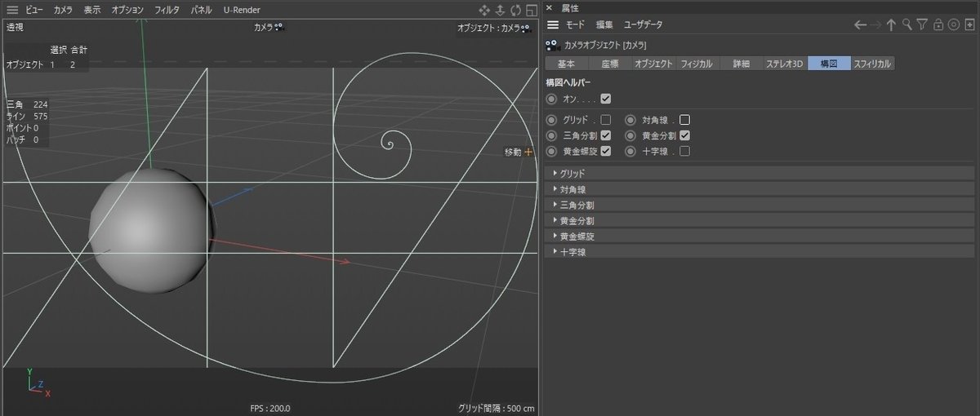
Task: Open the Attributes panel hamburger menu
Action: (553, 24)
